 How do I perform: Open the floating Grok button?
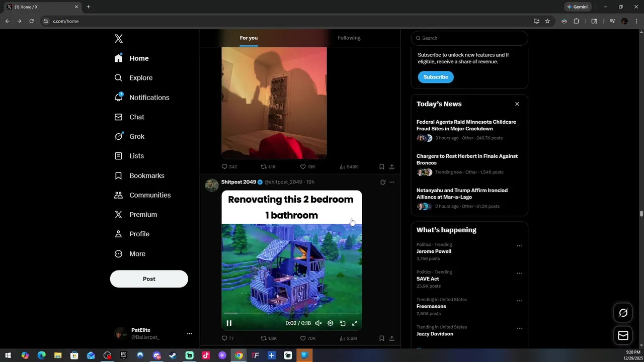(x=623, y=313)
